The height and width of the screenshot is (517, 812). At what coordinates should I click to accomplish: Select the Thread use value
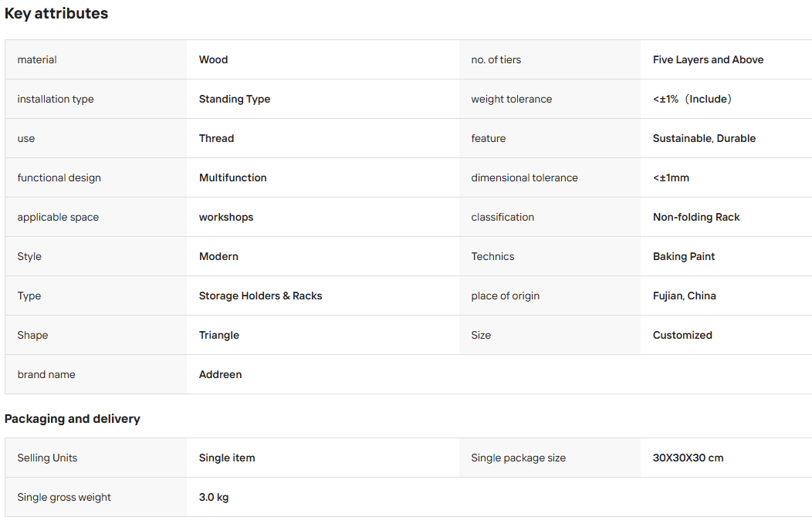[216, 138]
